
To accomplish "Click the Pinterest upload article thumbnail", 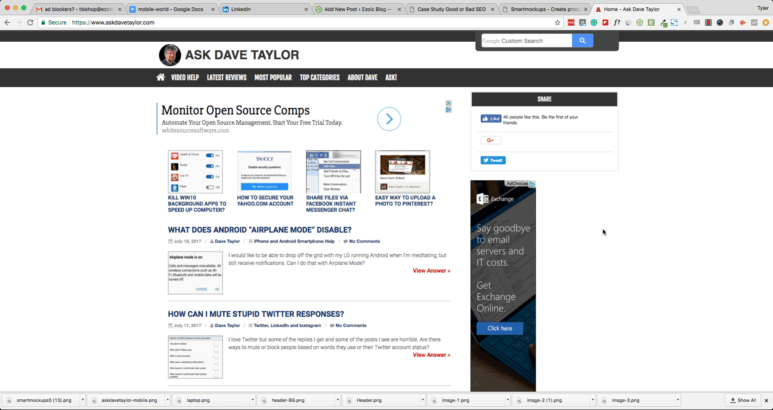I will point(402,171).
